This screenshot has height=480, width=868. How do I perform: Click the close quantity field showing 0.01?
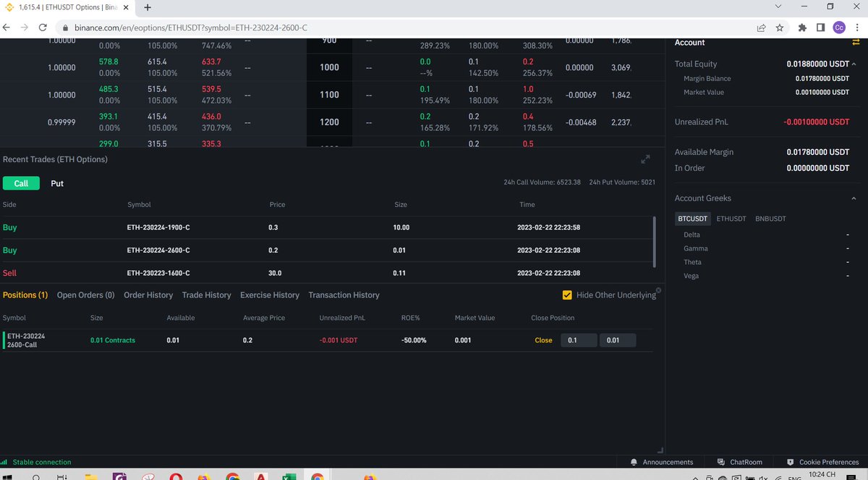[x=618, y=340]
